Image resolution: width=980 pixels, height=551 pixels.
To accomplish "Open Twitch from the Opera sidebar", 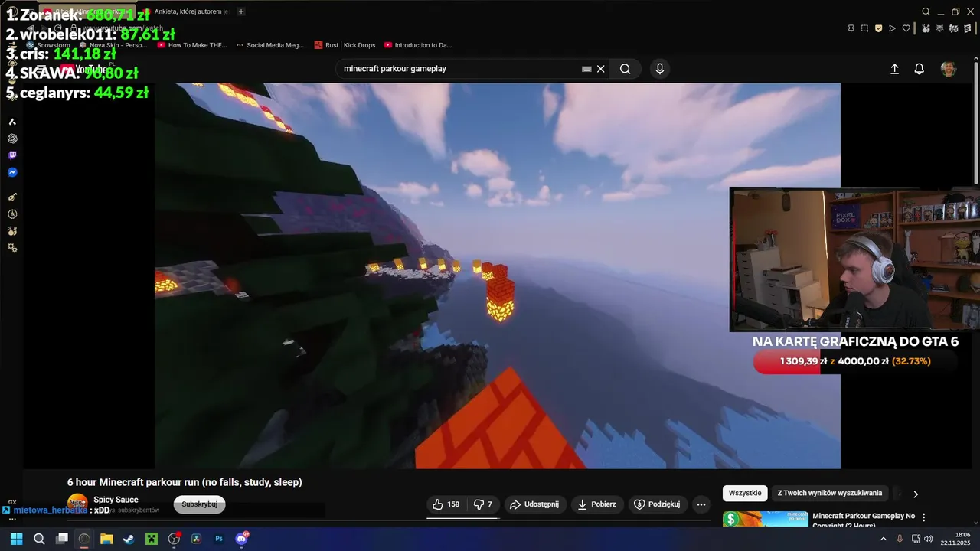I will [12, 155].
